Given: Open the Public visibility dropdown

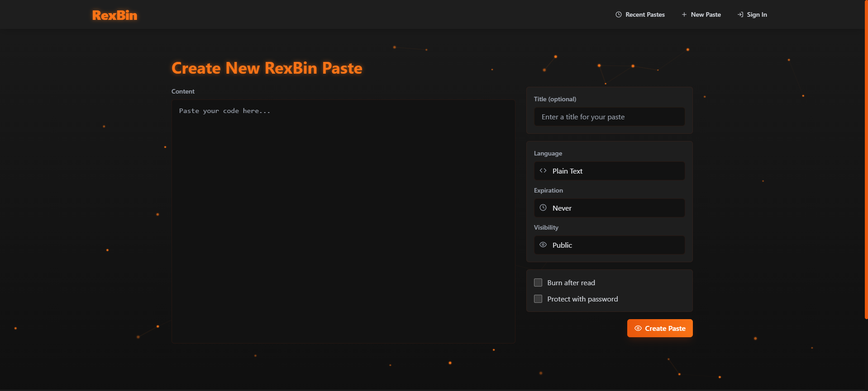Looking at the screenshot, I should (x=609, y=245).
